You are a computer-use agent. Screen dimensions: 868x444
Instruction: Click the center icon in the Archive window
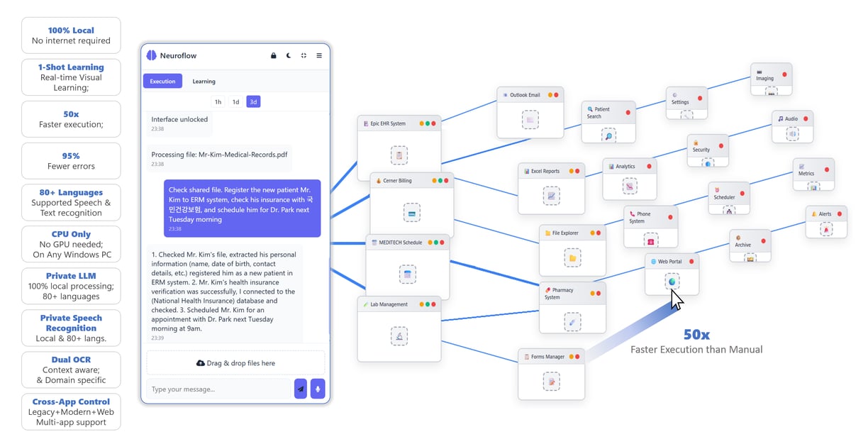click(750, 258)
